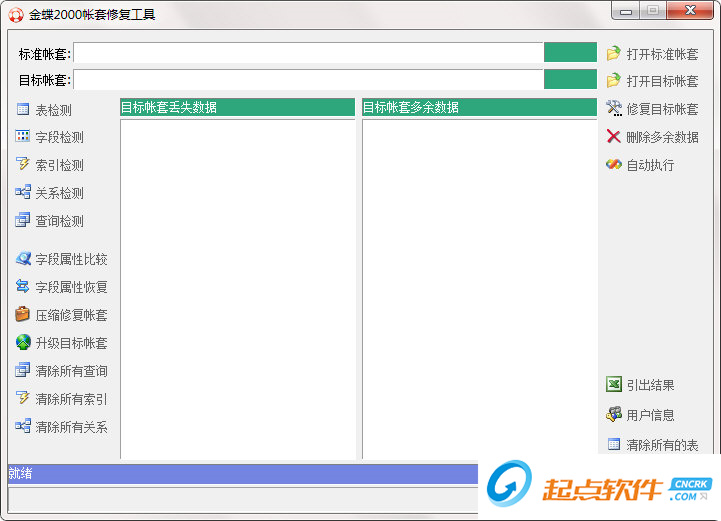Click the 升级目标帐套 globe icon

coord(23,342)
